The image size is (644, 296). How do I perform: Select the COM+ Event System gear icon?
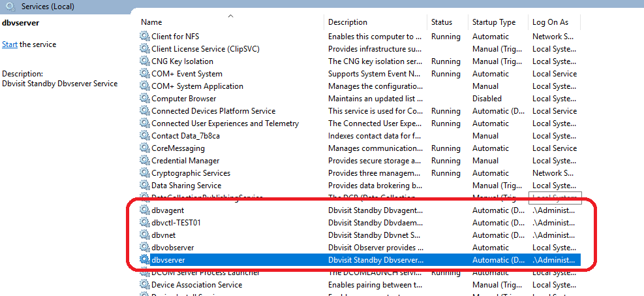click(x=145, y=74)
